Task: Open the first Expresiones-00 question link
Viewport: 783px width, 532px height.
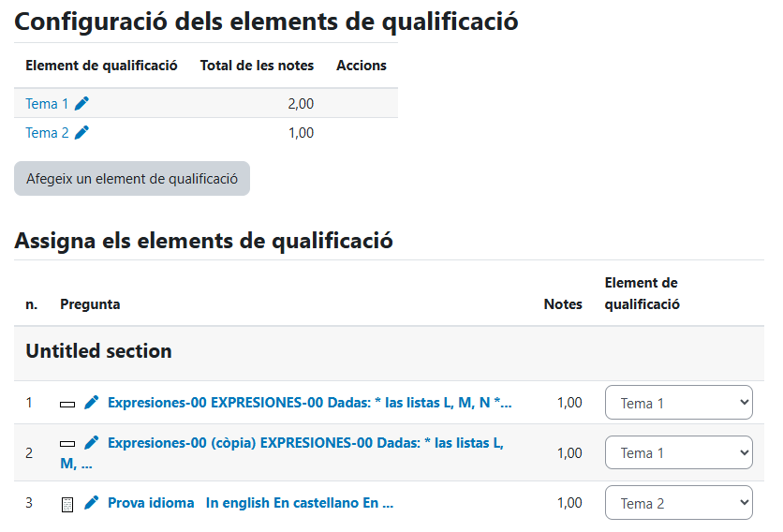Action: pyautogui.click(x=310, y=403)
